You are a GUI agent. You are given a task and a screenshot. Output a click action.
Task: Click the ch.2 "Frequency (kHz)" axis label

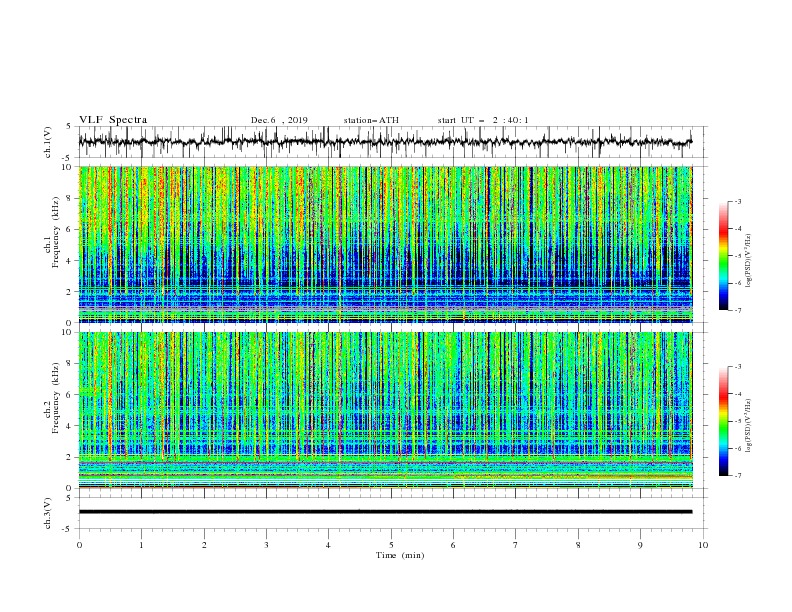click(56, 398)
